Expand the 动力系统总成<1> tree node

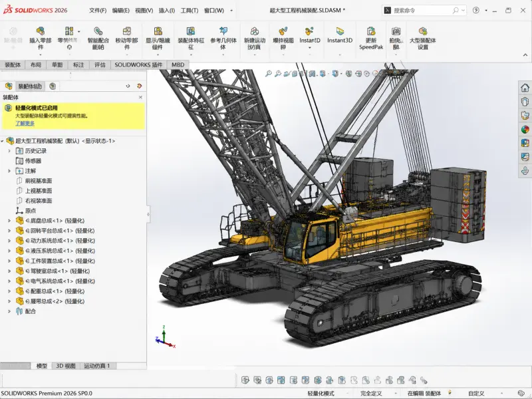click(9, 241)
